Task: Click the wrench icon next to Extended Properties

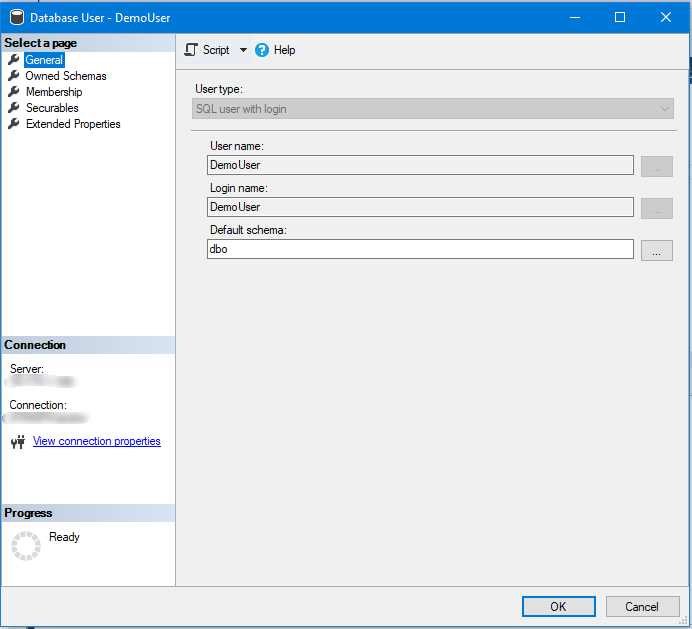Action: [14, 123]
